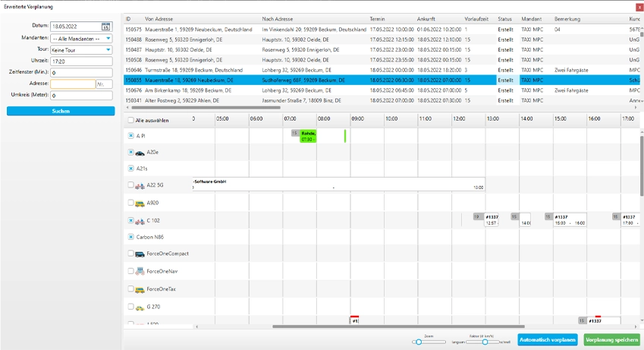Image resolution: width=644 pixels, height=350 pixels.
Task: Click the Uhrzeit field showing 17:20
Action: point(81,61)
